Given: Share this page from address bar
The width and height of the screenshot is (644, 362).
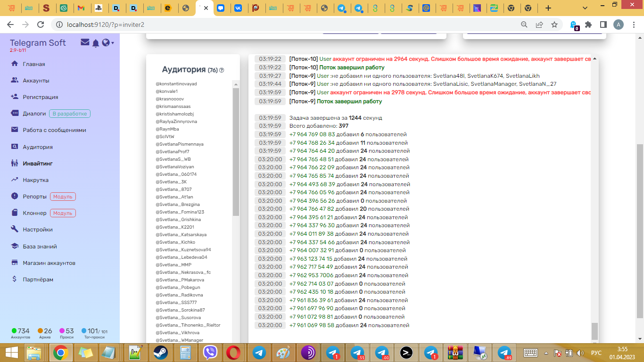Looking at the screenshot, I should [539, 25].
